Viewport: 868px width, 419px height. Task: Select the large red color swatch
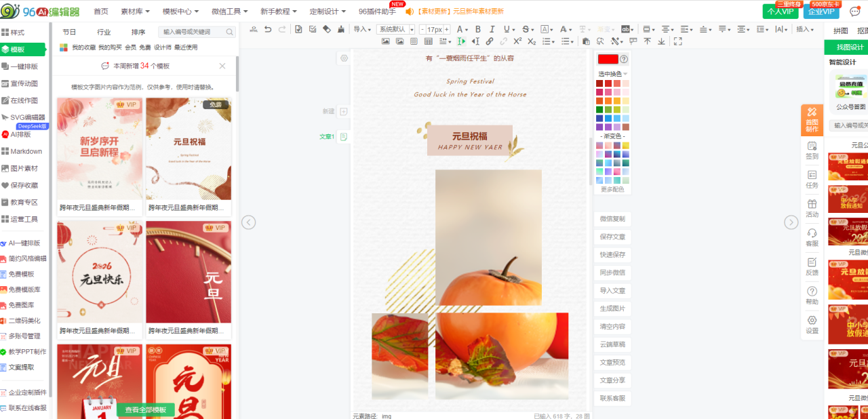pos(608,59)
